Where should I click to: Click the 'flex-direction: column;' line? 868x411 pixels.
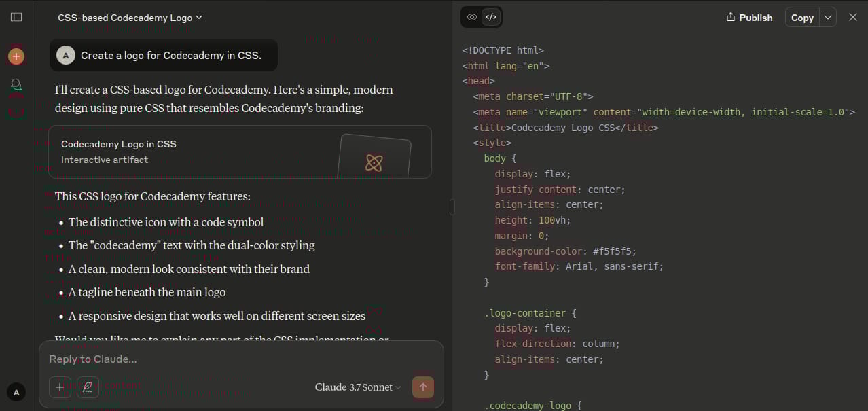[557, 344]
